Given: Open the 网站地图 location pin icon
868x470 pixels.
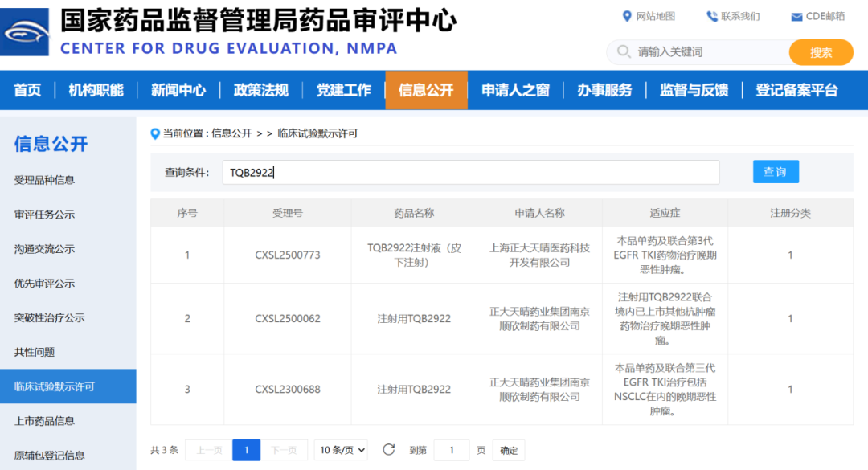Looking at the screenshot, I should tap(628, 16).
